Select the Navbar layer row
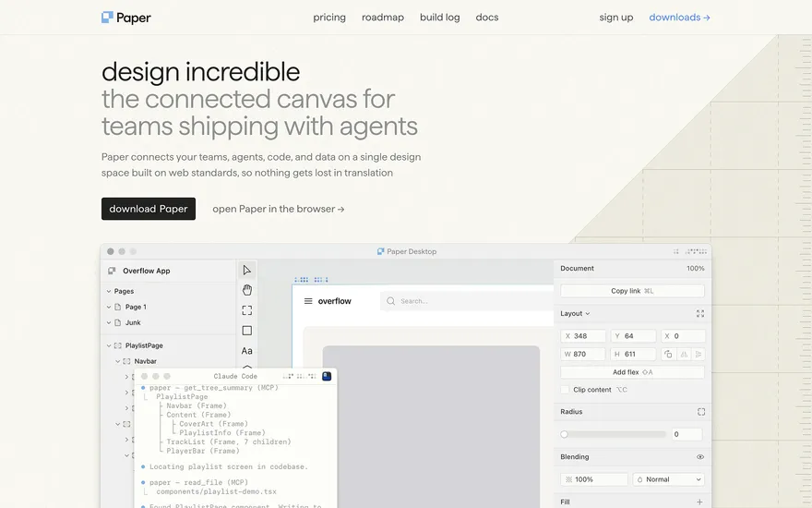 click(x=168, y=361)
